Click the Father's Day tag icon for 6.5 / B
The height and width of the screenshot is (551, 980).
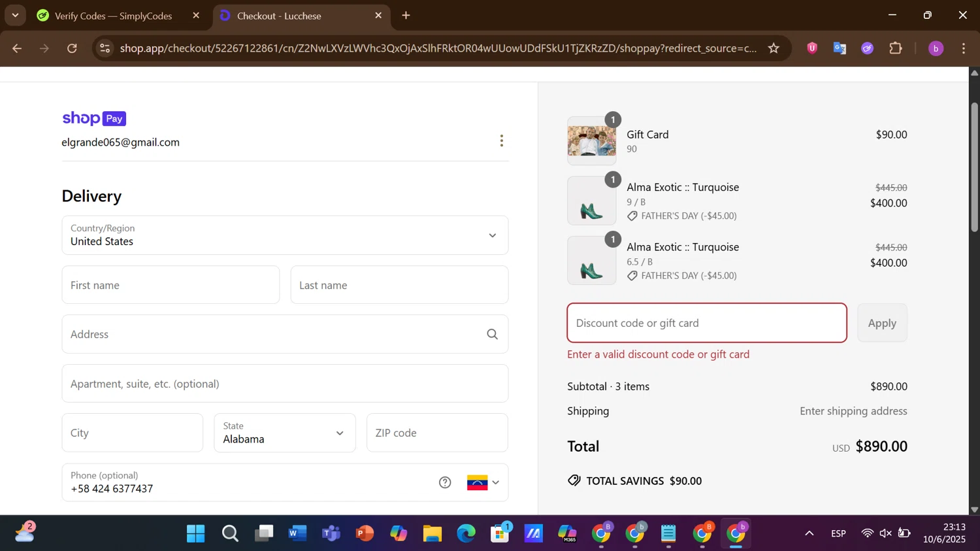[x=632, y=276]
